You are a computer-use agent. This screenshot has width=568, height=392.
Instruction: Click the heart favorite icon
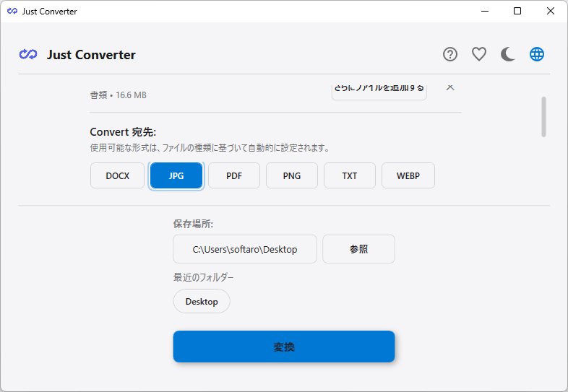point(479,54)
